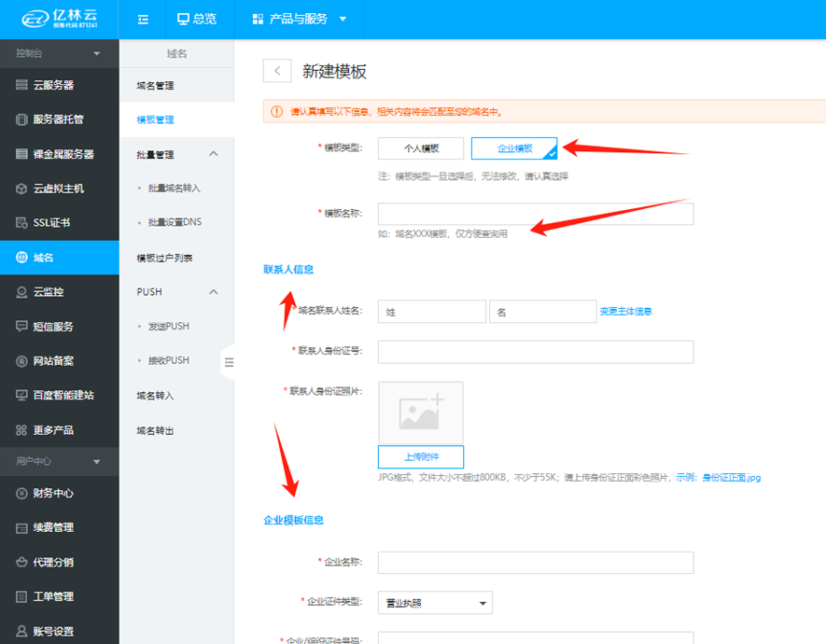This screenshot has height=644, width=826.
Task: Click the 云监控 monitoring icon
Action: (x=21, y=292)
